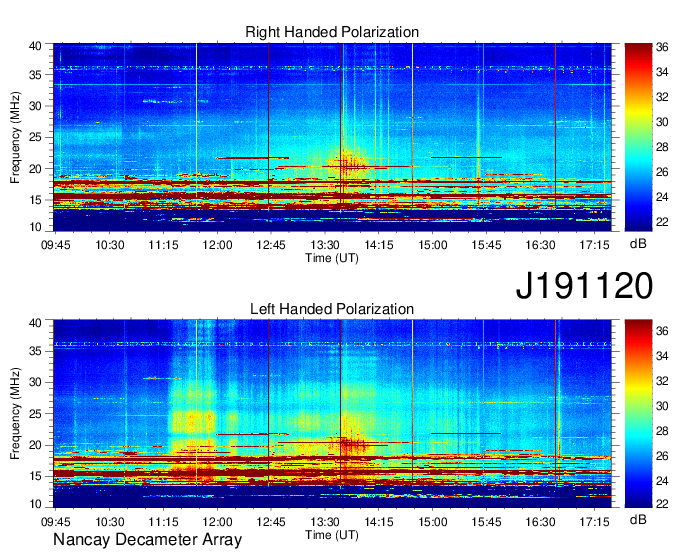This screenshot has height=552, width=680.
Task: Click the 09:45 time tick in Left Handed plot
Action: [56, 522]
